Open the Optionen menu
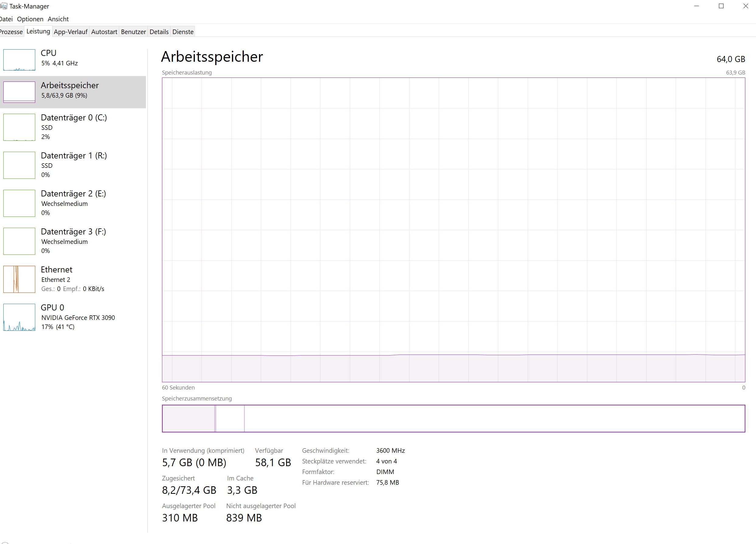Image resolution: width=756 pixels, height=544 pixels. tap(30, 19)
